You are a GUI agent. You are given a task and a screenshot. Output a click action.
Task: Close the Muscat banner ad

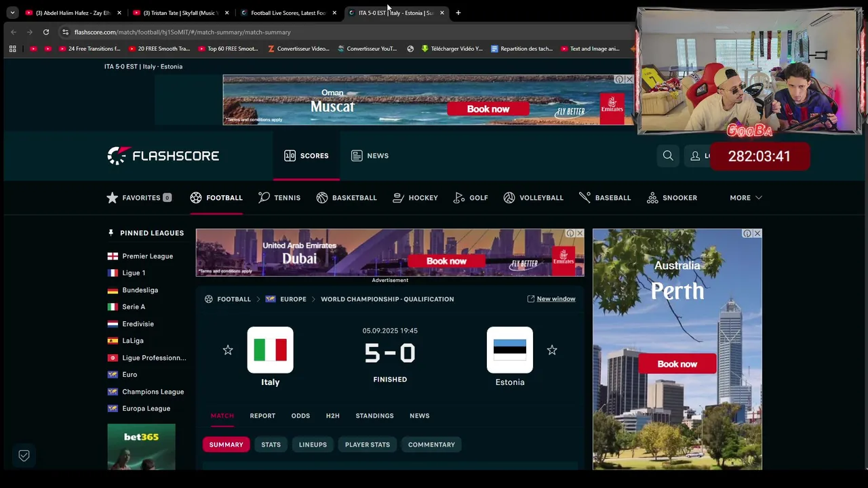pos(629,79)
